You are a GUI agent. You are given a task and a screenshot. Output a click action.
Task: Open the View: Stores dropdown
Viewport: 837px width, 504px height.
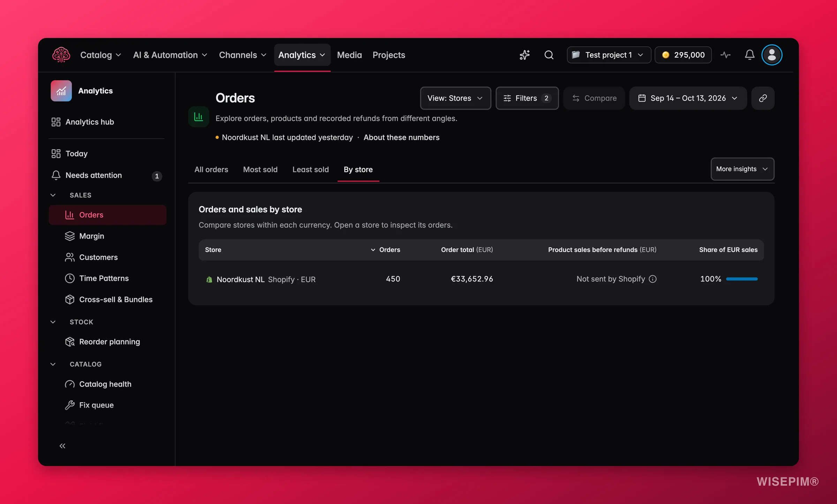pyautogui.click(x=455, y=98)
